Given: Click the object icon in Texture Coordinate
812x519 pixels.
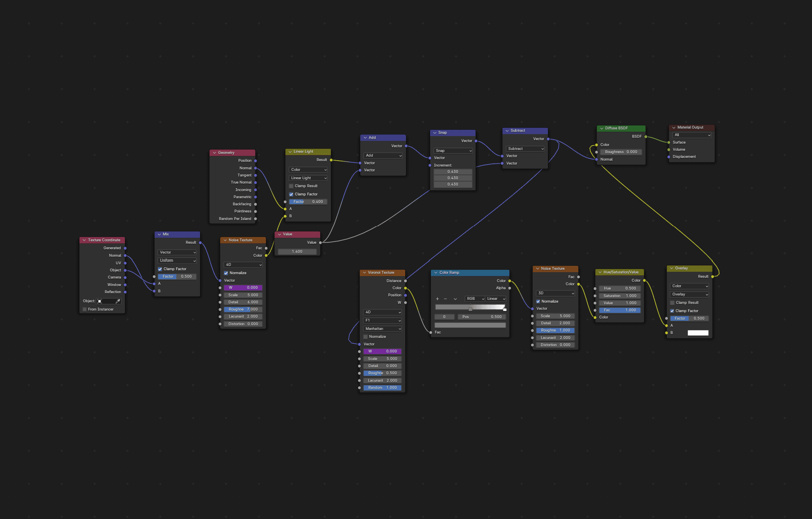Looking at the screenshot, I should tap(100, 301).
